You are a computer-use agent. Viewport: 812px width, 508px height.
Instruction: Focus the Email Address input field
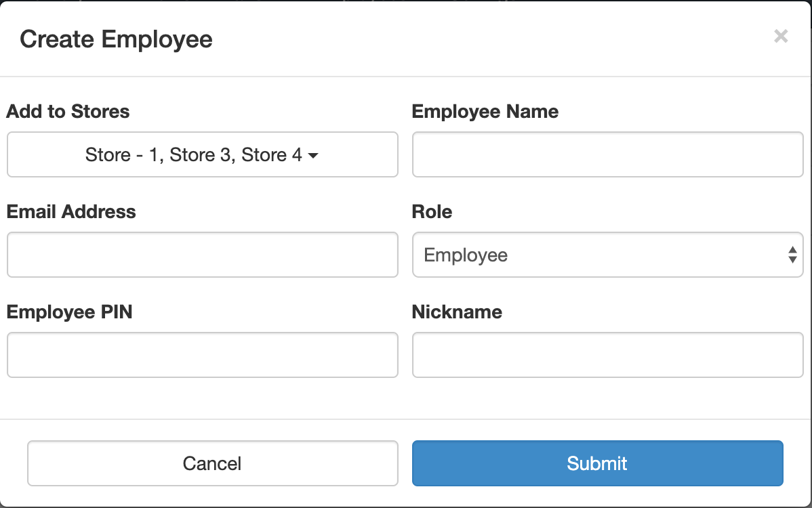pyautogui.click(x=203, y=255)
